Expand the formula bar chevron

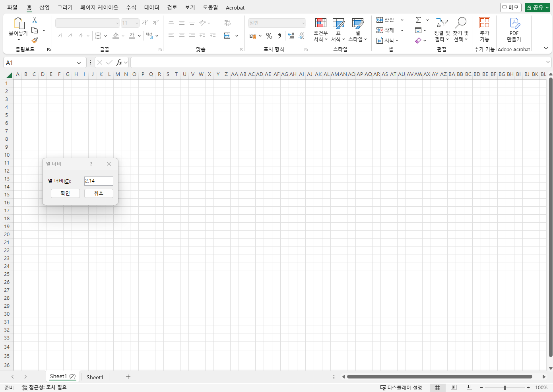[x=548, y=62]
